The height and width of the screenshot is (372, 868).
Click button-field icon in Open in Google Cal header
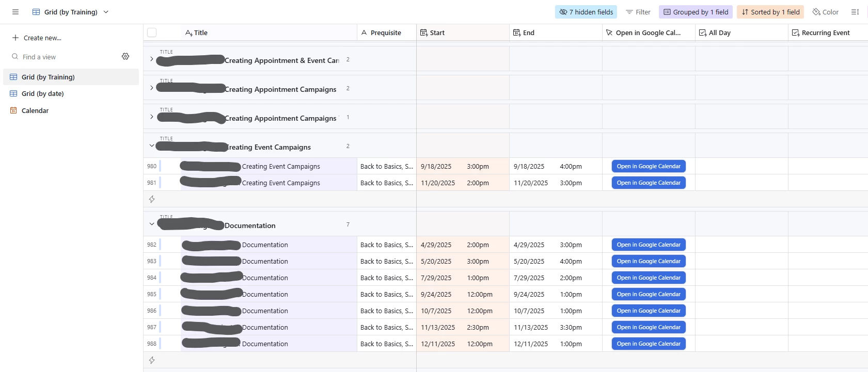[609, 33]
